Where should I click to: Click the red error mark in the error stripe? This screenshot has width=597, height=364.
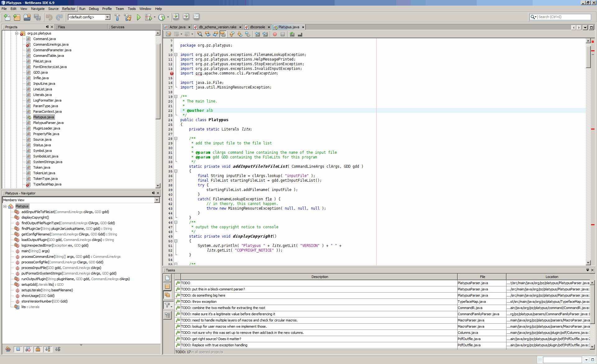click(x=593, y=51)
